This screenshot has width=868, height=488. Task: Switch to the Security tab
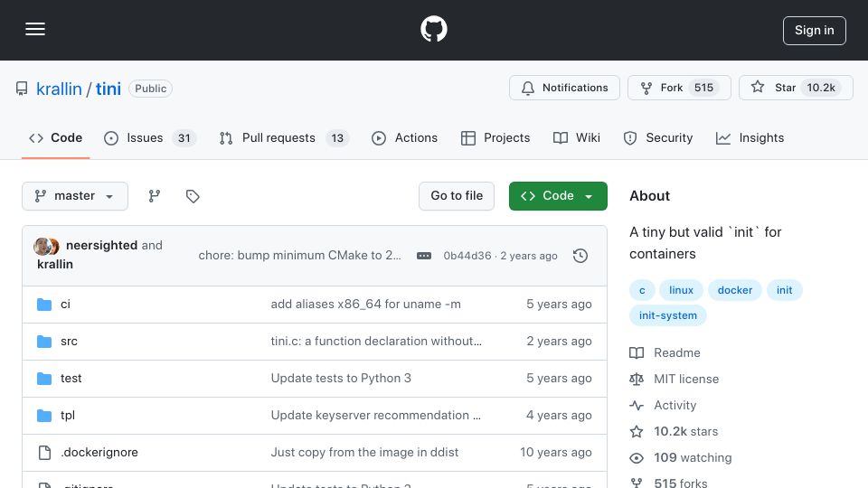(657, 137)
